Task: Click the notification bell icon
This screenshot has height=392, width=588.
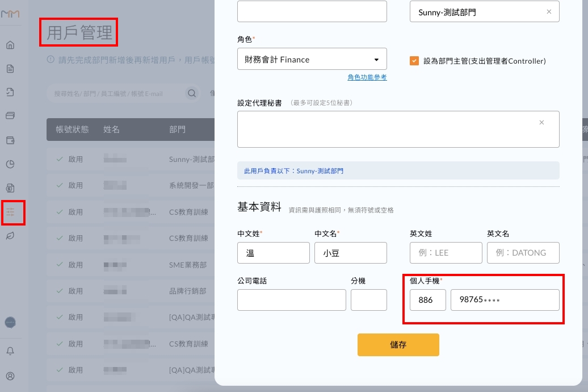Action: tap(10, 351)
